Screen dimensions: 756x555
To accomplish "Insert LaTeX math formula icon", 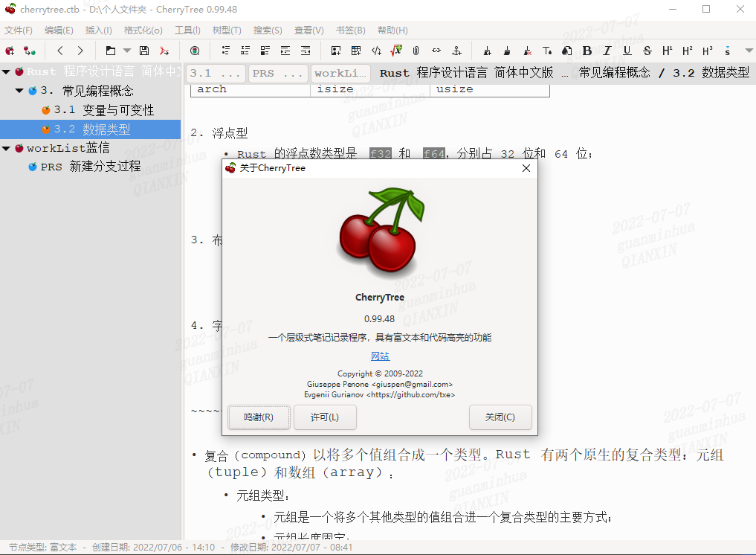I will 396,51.
